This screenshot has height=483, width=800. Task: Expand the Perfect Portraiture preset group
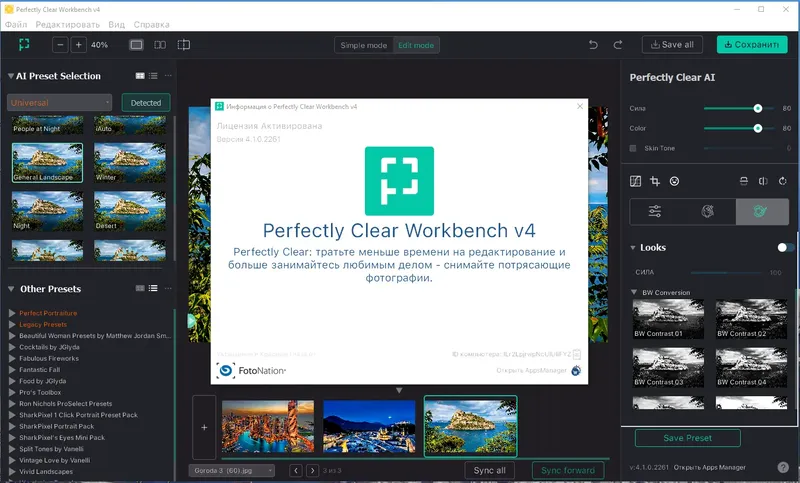(12, 313)
